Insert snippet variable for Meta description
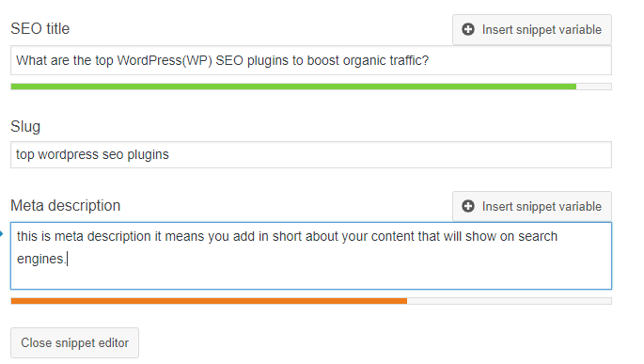Screen dimensions: 644x364 532,206
